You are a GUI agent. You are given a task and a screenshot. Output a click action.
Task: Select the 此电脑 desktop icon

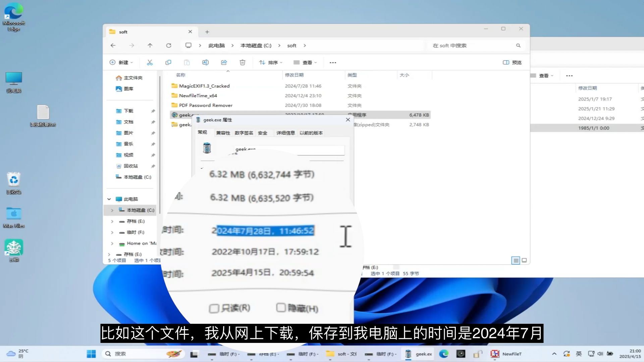point(14,82)
